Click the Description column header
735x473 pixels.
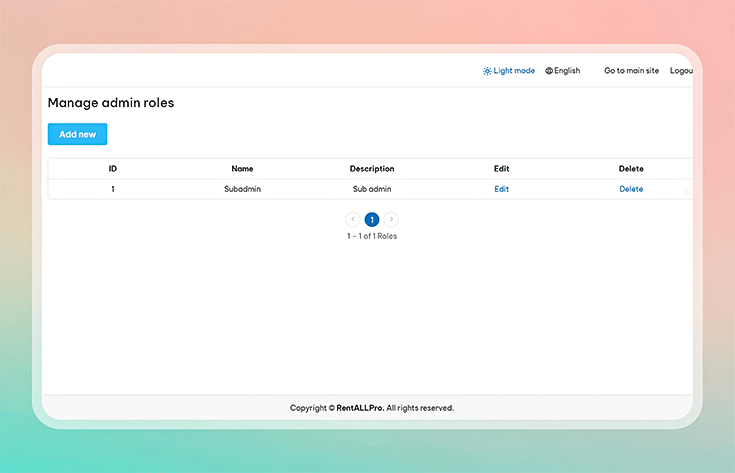point(372,169)
